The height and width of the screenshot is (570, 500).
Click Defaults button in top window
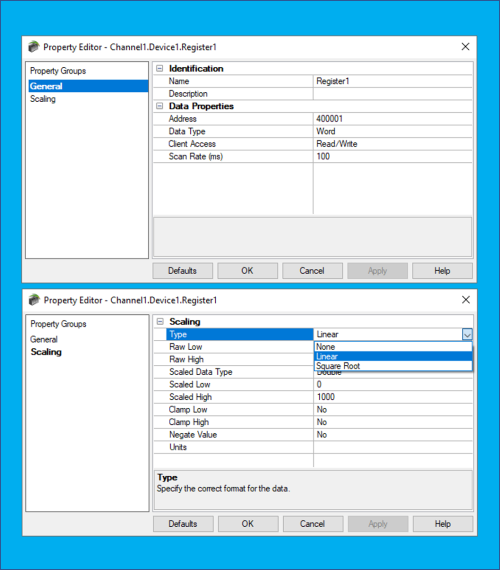[x=183, y=271]
